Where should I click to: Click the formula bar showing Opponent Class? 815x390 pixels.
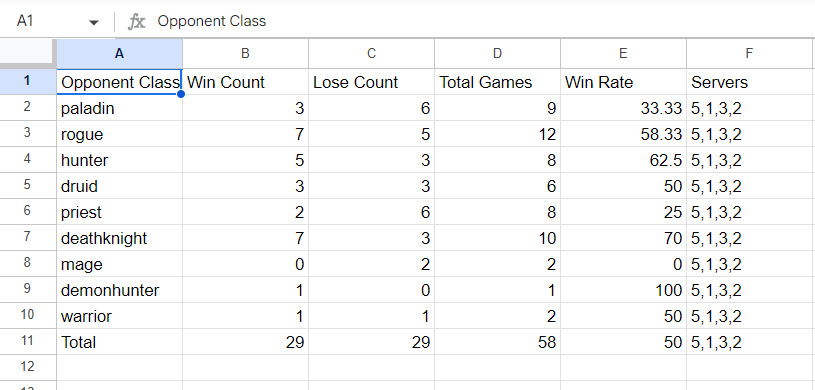click(483, 21)
